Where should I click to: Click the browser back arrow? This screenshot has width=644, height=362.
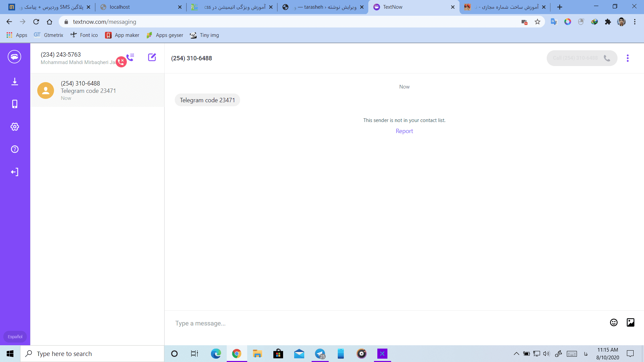9,22
